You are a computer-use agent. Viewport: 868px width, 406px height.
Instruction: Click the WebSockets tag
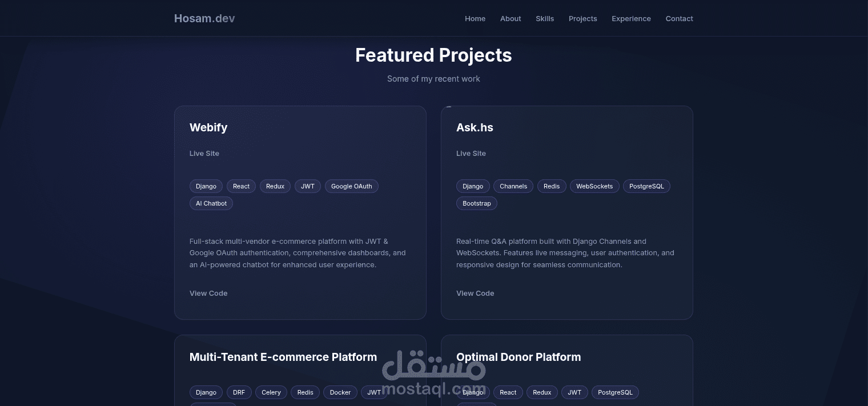coord(594,186)
